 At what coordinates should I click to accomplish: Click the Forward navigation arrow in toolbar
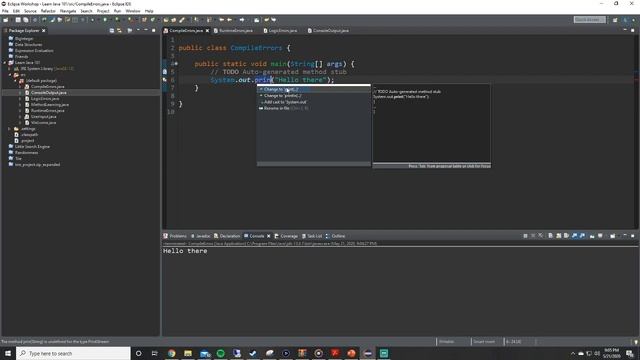pyautogui.click(x=242, y=20)
